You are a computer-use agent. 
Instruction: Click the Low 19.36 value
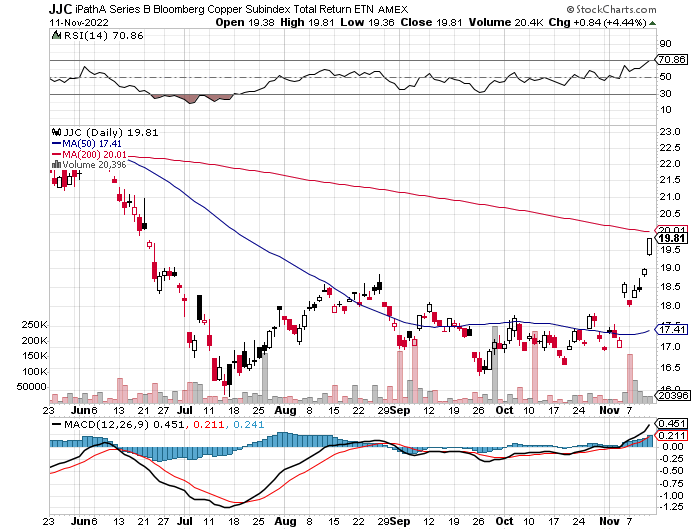367,22
